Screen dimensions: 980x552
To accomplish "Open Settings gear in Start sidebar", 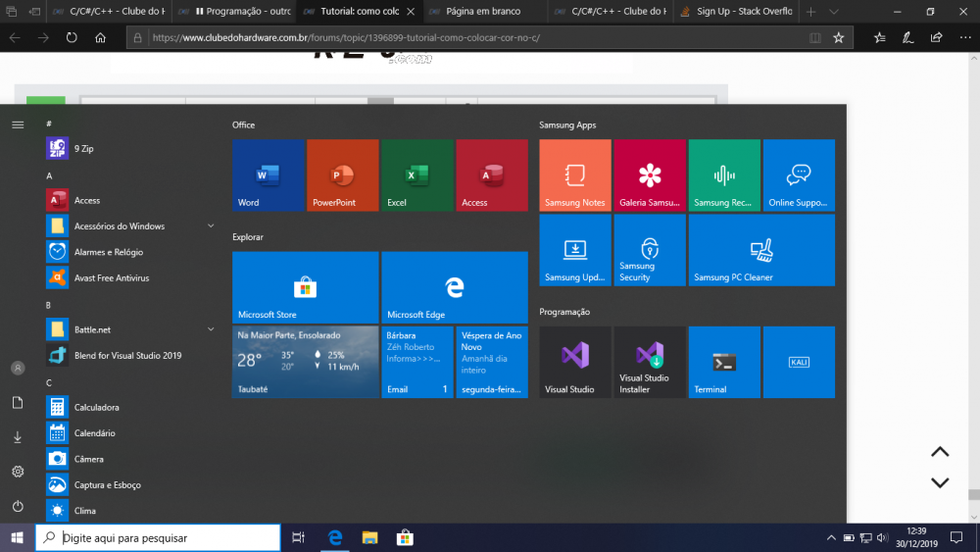I will click(x=18, y=472).
